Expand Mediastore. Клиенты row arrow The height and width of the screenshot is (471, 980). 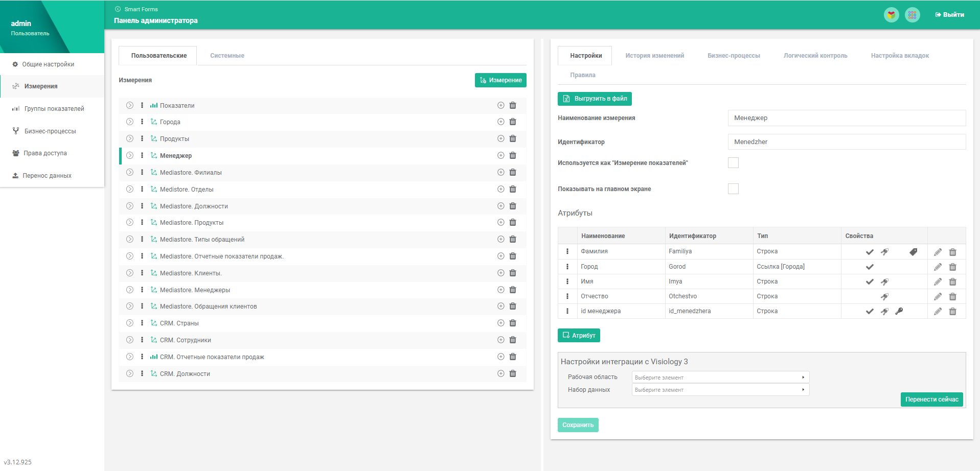click(130, 273)
